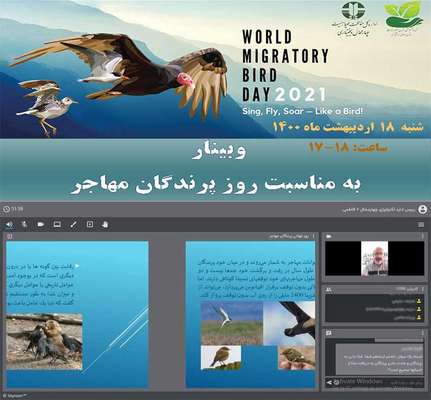This screenshot has width=431, height=400.
Task: Open the hamburger layout menu
Action: [x=421, y=225]
